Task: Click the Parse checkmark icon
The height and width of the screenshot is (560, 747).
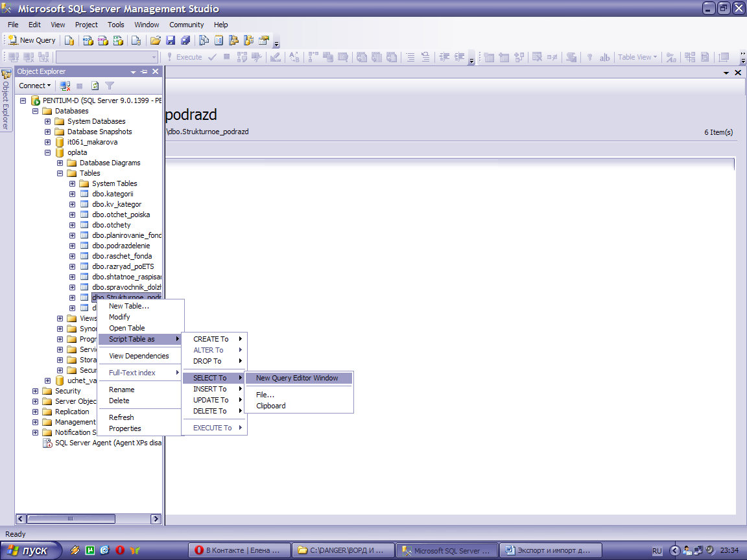Action: (213, 57)
